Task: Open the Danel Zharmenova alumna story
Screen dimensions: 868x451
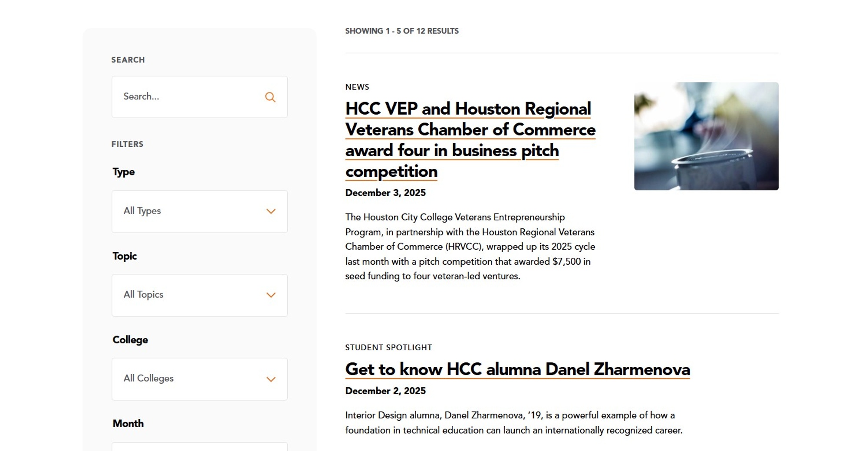Action: 517,369
